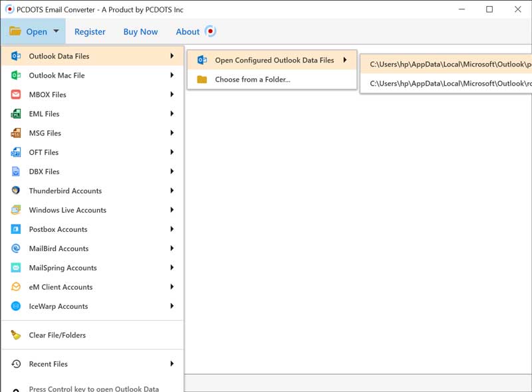This screenshot has width=532, height=392.
Task: Click the Outlook icon in Open Configured submenu
Action: 202,60
